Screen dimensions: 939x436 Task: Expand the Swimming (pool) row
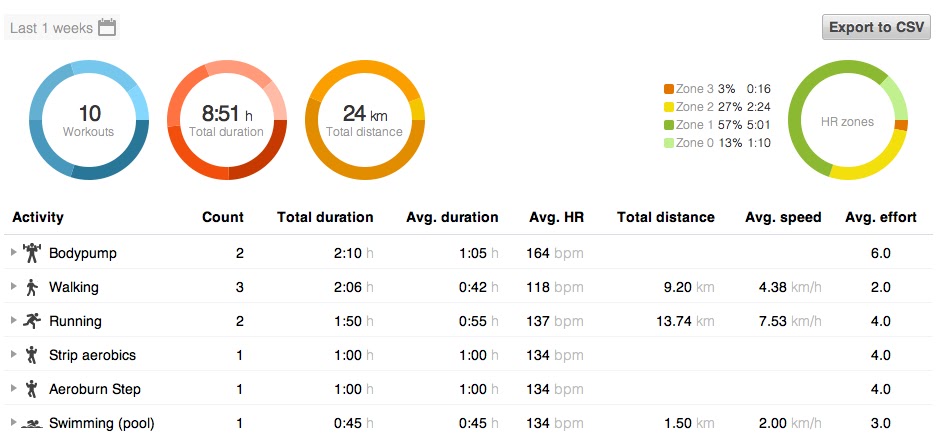[x=13, y=423]
